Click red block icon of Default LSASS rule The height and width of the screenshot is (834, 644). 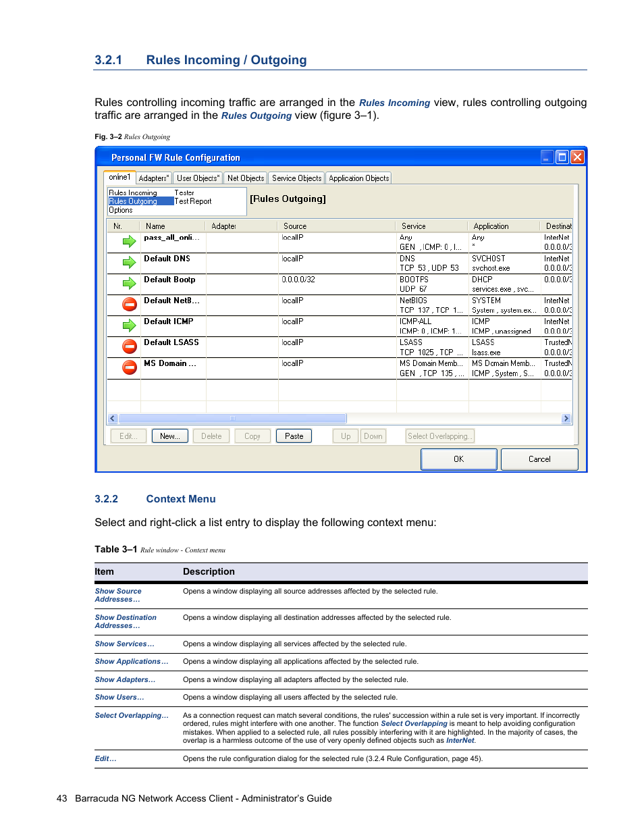130,346
